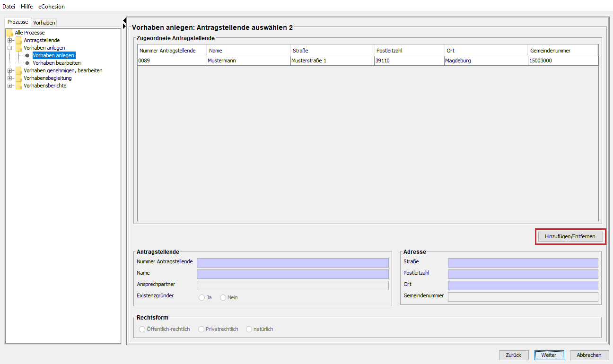
Task: Click the Postleitzahl column header
Action: (409, 51)
